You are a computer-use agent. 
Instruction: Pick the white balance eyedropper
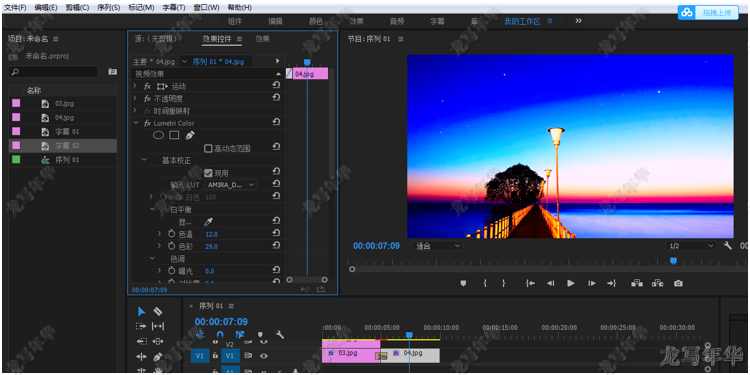pos(209,221)
